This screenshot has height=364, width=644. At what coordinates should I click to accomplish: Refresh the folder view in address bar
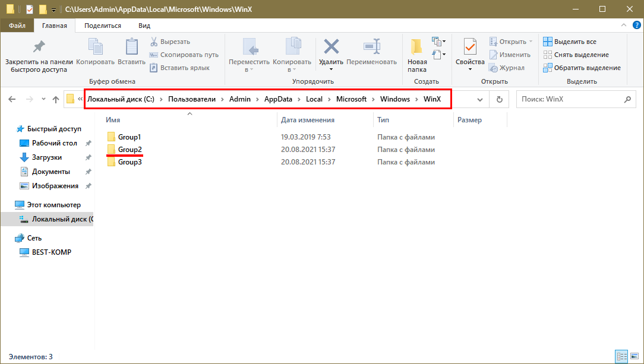[500, 99]
